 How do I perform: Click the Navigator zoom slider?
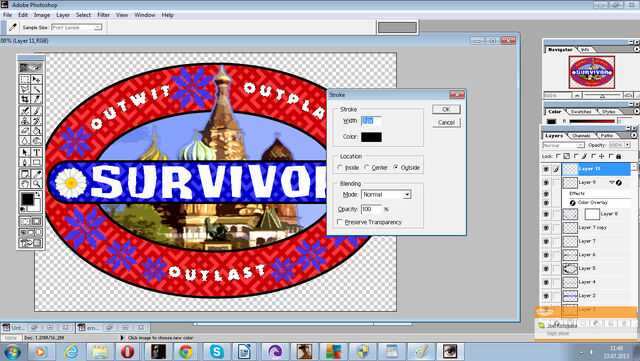tap(602, 96)
